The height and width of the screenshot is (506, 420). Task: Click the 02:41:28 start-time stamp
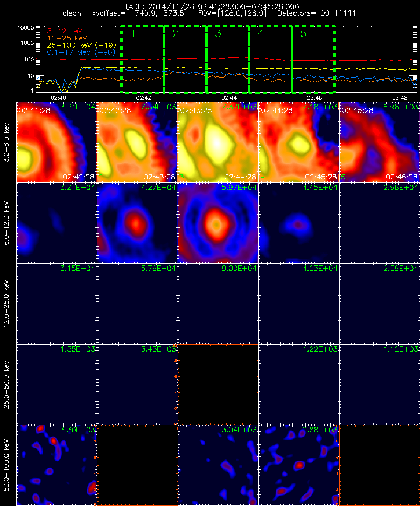coord(34,110)
